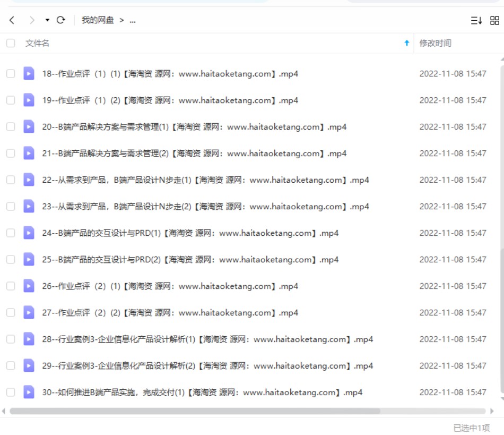Viewport: 504px width, 435px height.
Task: Click video icon of file 27--作业点评
Action: pos(29,313)
